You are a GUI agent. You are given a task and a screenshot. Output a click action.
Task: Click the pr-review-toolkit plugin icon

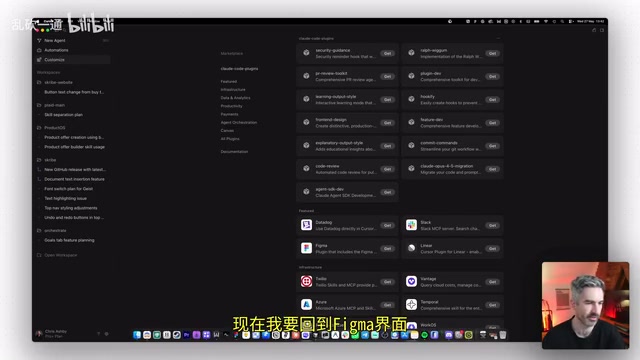[306, 76]
